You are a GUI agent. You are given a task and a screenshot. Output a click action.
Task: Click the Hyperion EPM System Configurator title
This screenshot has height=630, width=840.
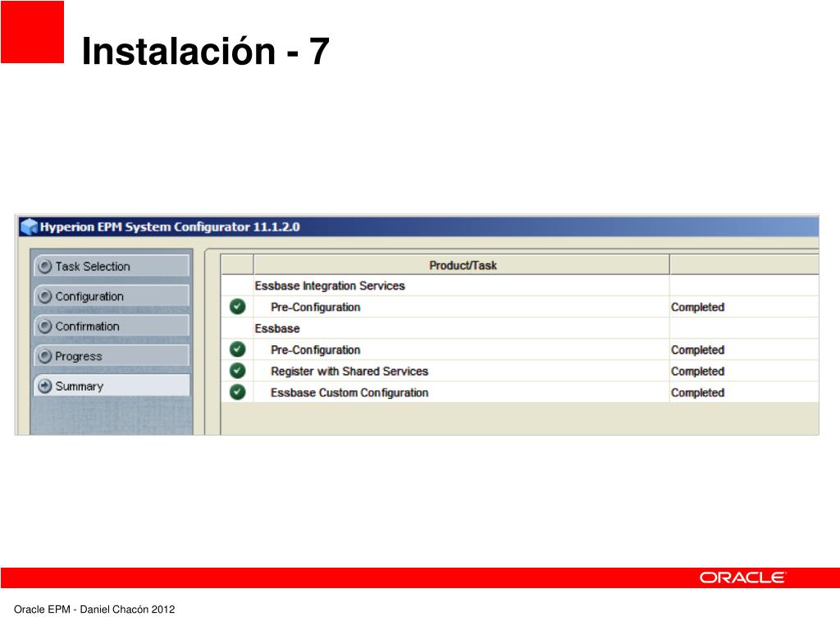(170, 227)
